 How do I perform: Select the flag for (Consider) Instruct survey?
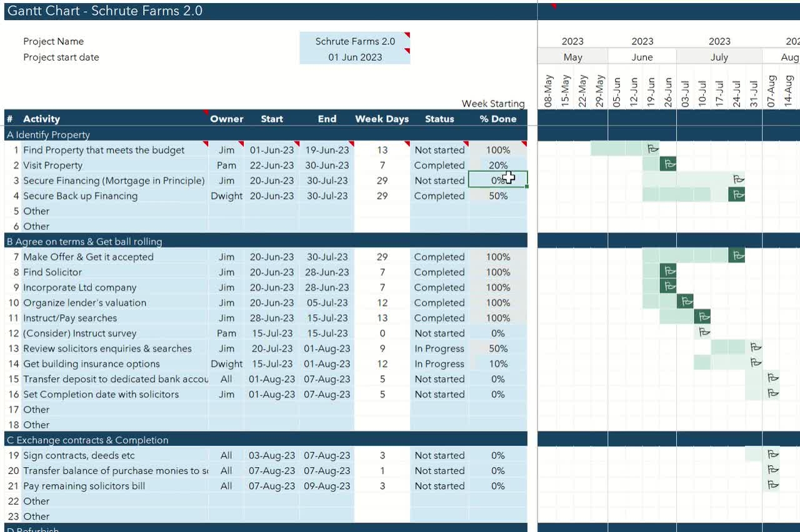coord(703,333)
